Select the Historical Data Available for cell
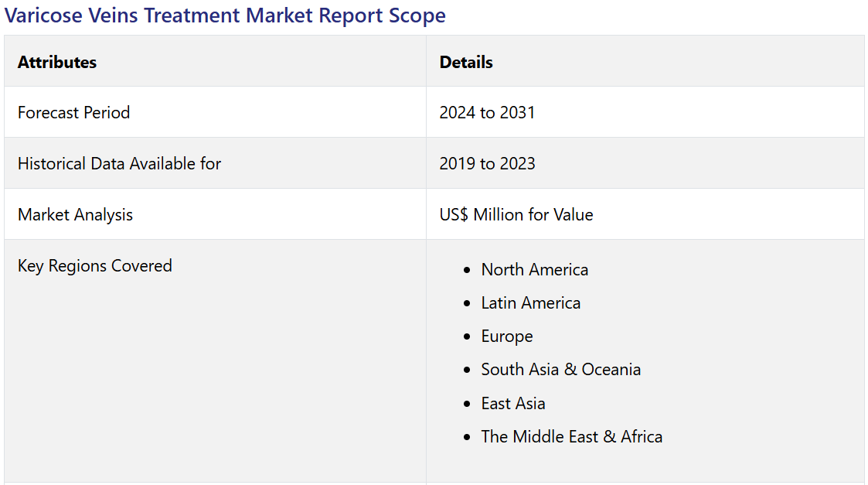868x485 pixels. coord(119,163)
